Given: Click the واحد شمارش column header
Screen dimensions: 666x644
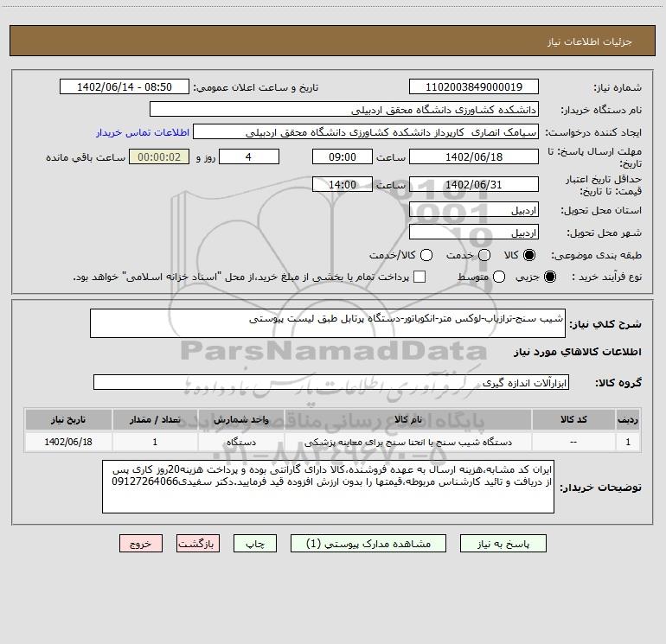Looking at the screenshot, I should (240, 419).
